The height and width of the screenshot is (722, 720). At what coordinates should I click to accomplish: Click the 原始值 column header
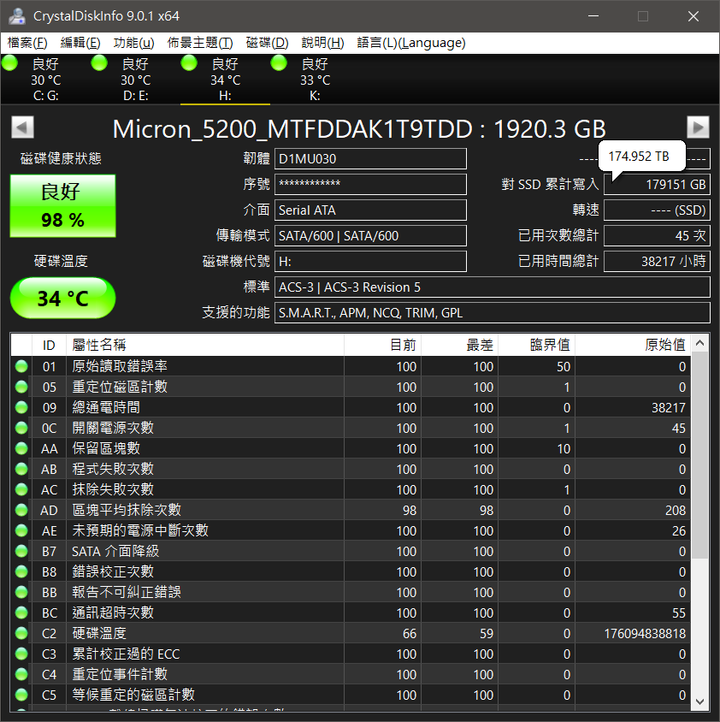633,345
